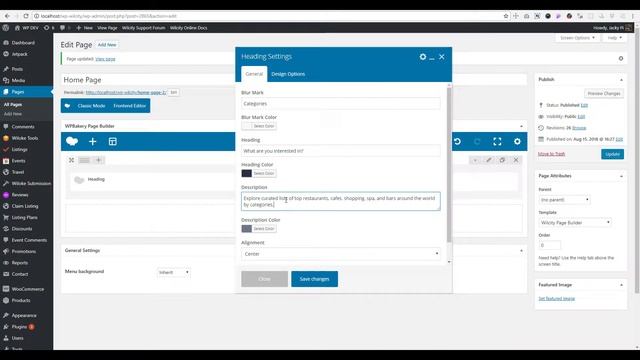Click the browser reload button

[x=26, y=16]
